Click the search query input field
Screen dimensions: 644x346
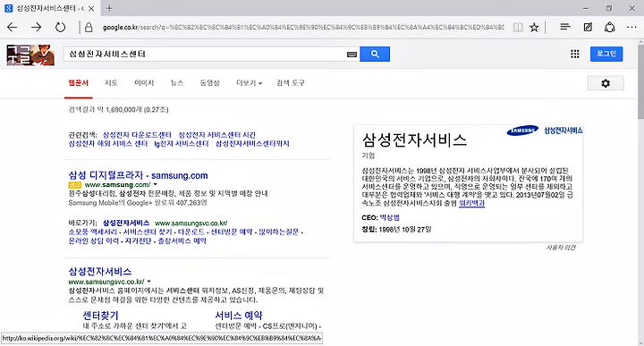point(206,55)
